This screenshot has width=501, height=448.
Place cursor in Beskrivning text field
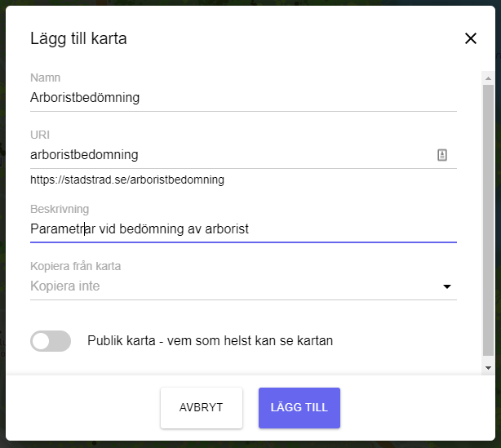pyautogui.click(x=243, y=229)
